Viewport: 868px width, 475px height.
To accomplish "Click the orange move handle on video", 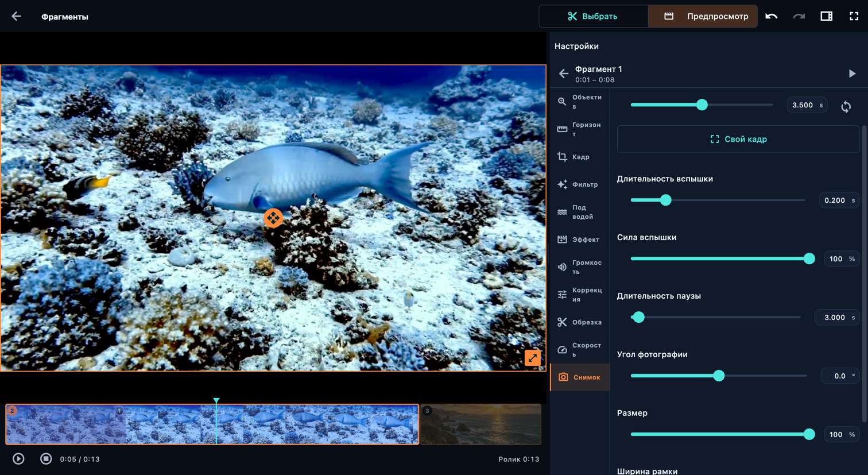I will pyautogui.click(x=273, y=218).
